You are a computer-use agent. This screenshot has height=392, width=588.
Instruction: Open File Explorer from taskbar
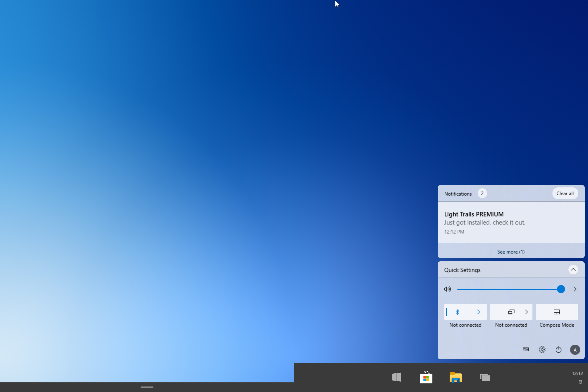point(455,377)
